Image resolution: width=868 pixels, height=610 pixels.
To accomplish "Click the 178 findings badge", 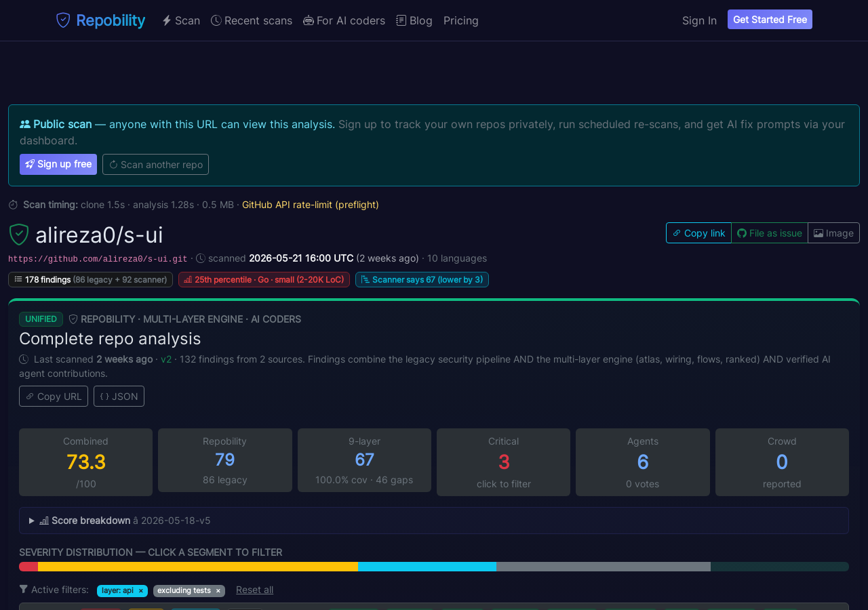I will coord(90,279).
